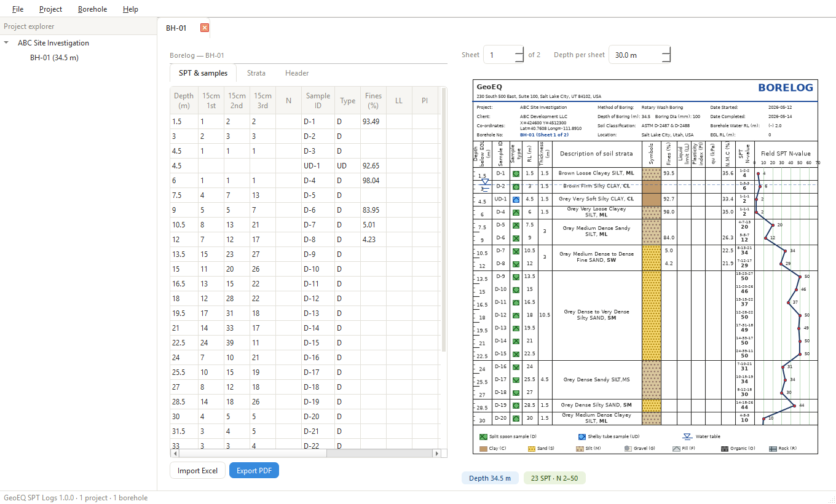Click the samples table vertical scrollbar
Screen dimensions: 836x504
click(444, 219)
